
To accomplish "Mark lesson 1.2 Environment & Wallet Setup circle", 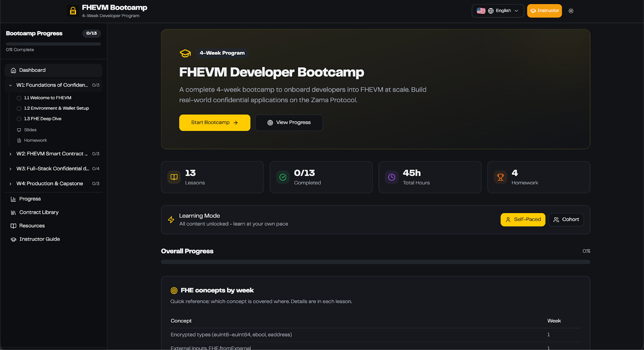I will (19, 109).
